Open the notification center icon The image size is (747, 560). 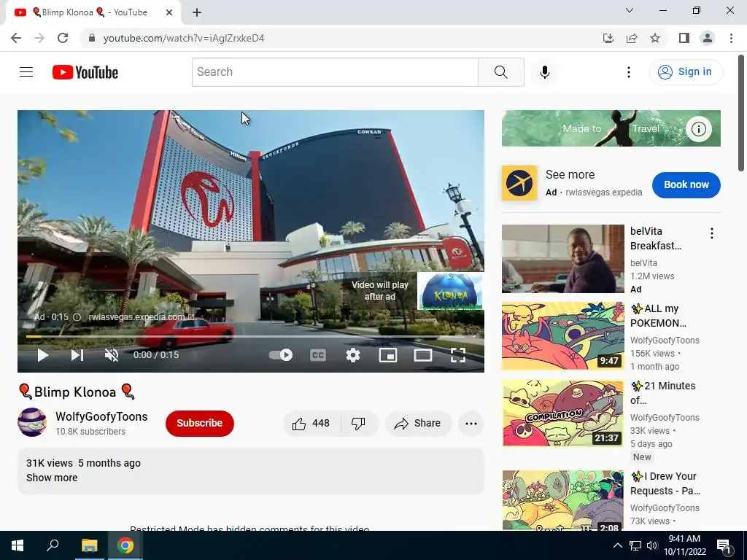[x=723, y=546]
